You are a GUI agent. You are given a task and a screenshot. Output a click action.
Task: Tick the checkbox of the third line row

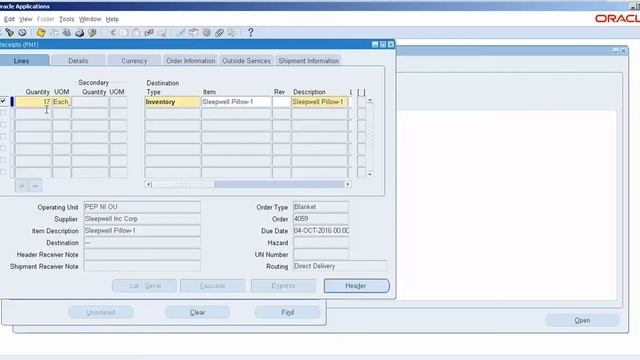[x=3, y=124]
